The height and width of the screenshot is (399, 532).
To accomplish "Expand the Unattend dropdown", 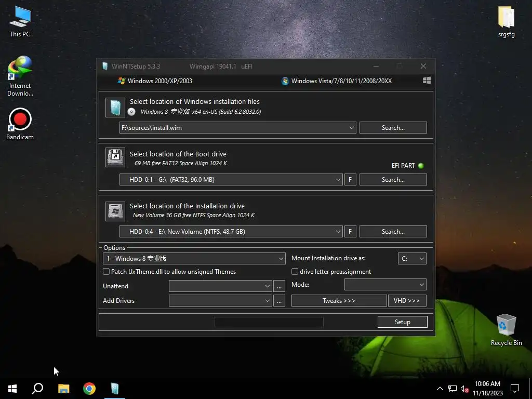I will (268, 286).
